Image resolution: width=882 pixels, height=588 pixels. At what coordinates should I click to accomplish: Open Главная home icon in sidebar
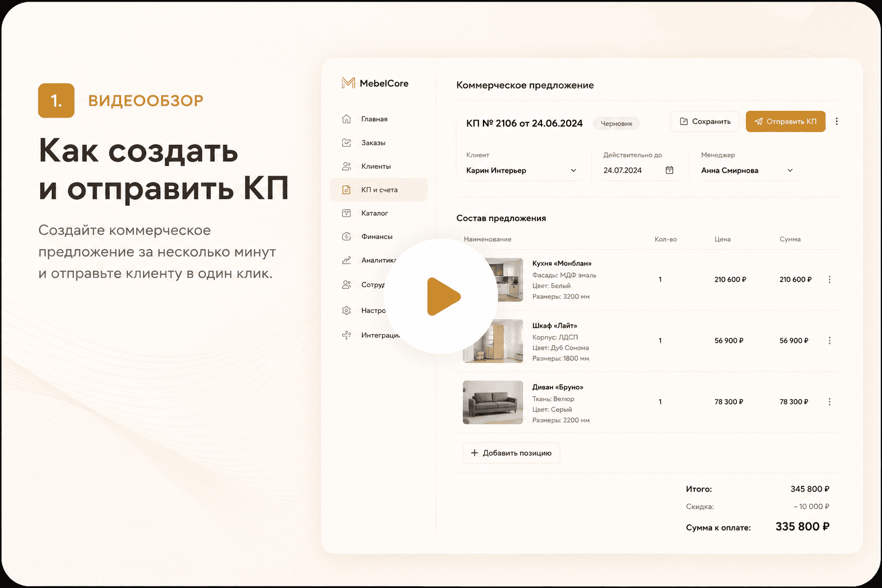[346, 119]
